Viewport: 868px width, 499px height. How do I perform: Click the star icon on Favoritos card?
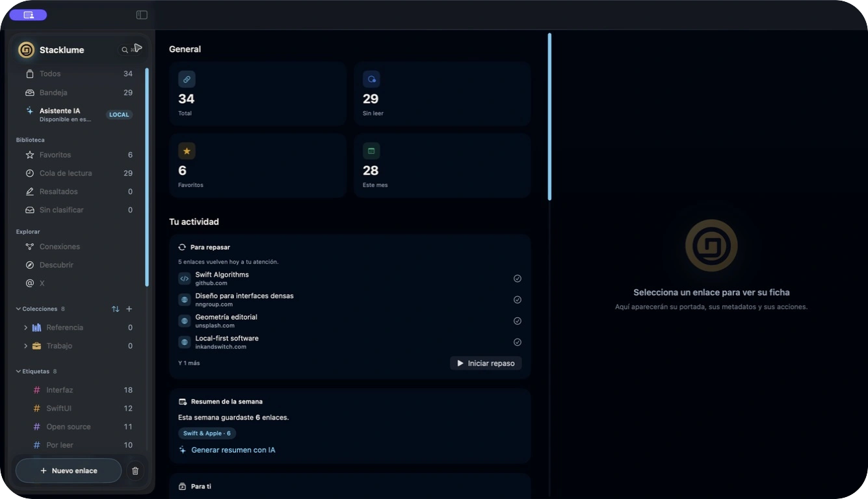pos(187,151)
